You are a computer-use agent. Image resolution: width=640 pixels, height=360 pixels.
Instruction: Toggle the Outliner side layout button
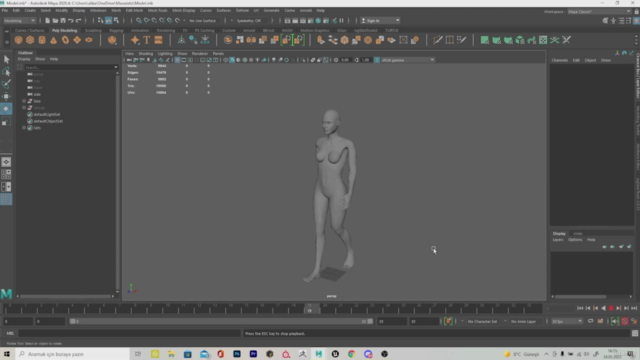coord(6,199)
